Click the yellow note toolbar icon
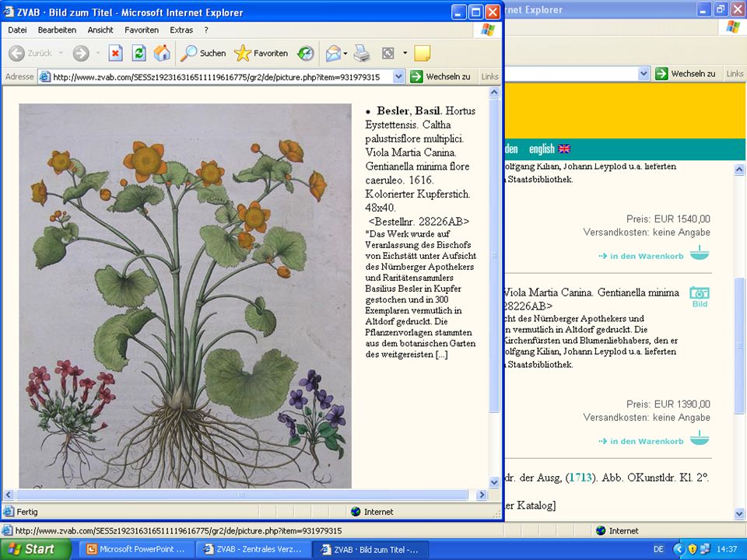The height and width of the screenshot is (560, 747). (x=422, y=53)
